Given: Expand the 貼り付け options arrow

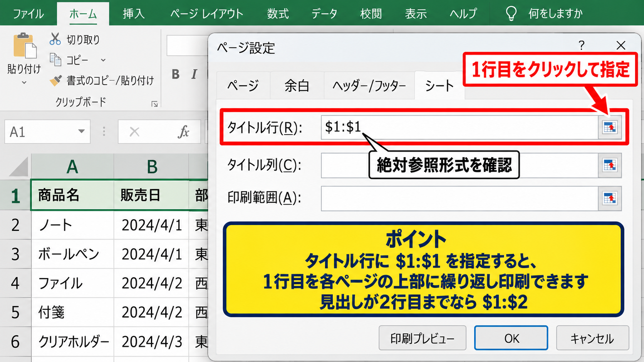Looking at the screenshot, I should pyautogui.click(x=24, y=82).
